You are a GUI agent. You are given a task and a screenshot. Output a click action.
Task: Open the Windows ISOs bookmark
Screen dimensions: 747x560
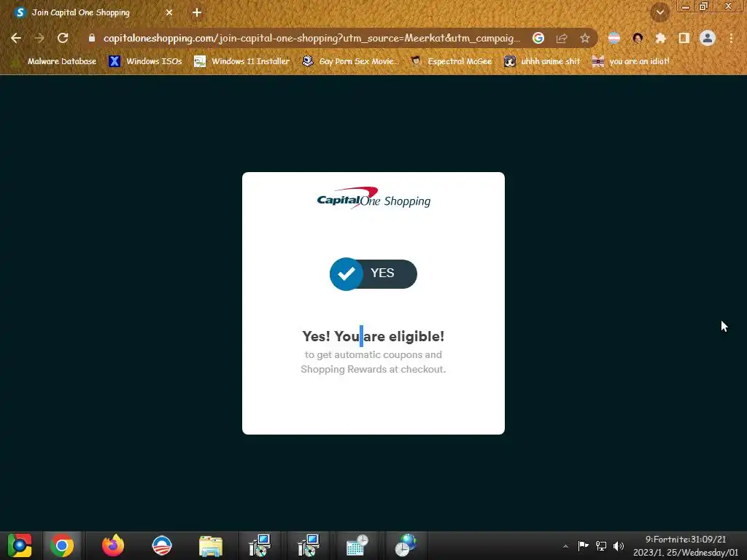click(145, 61)
